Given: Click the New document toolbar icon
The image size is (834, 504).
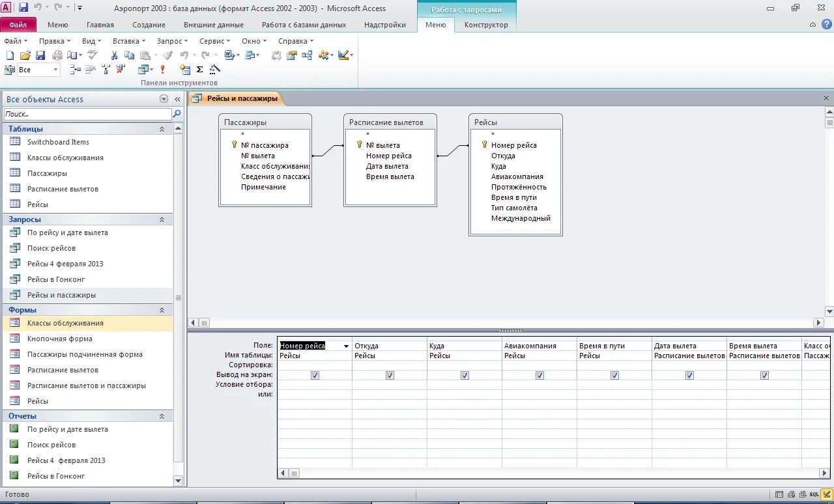Looking at the screenshot, I should tap(10, 55).
